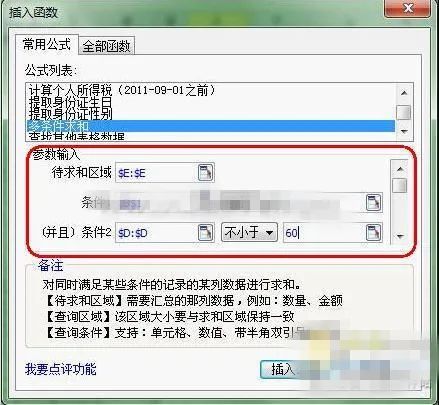
Task: Click range picker icon next to value 60
Action: point(373,232)
